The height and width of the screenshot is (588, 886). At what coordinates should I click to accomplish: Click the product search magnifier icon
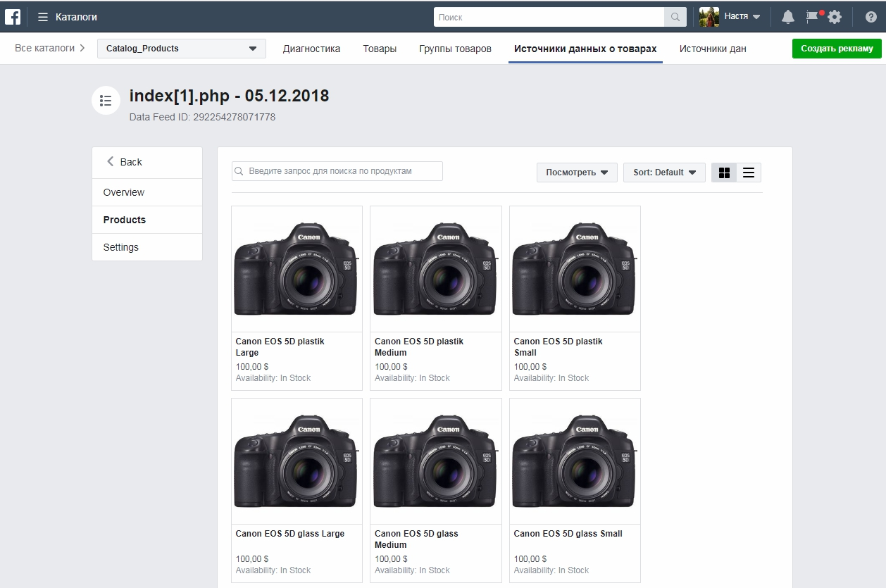click(239, 171)
